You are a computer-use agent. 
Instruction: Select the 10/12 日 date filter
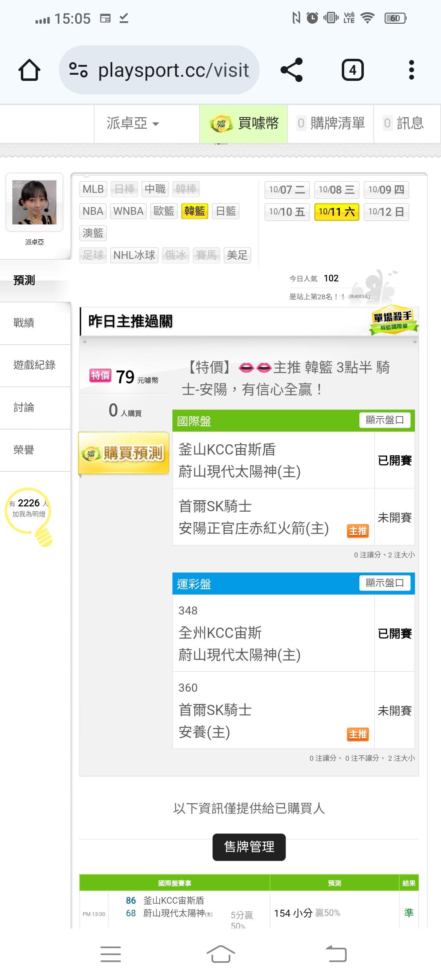(386, 212)
